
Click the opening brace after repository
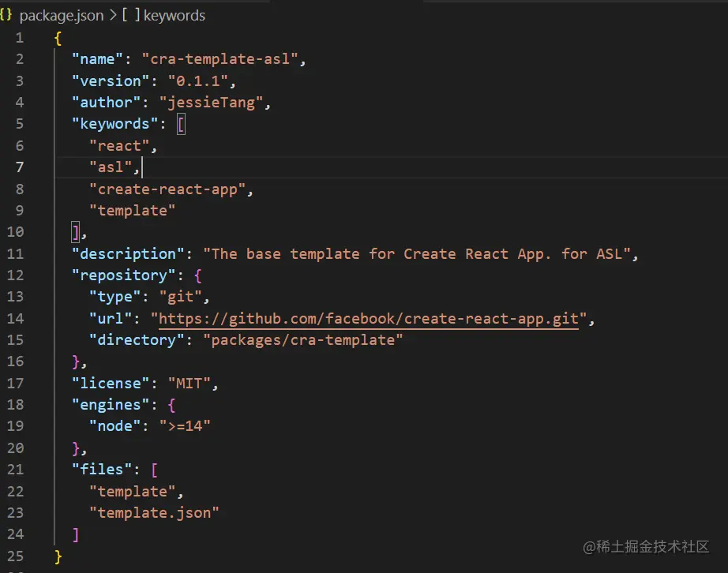coord(197,276)
